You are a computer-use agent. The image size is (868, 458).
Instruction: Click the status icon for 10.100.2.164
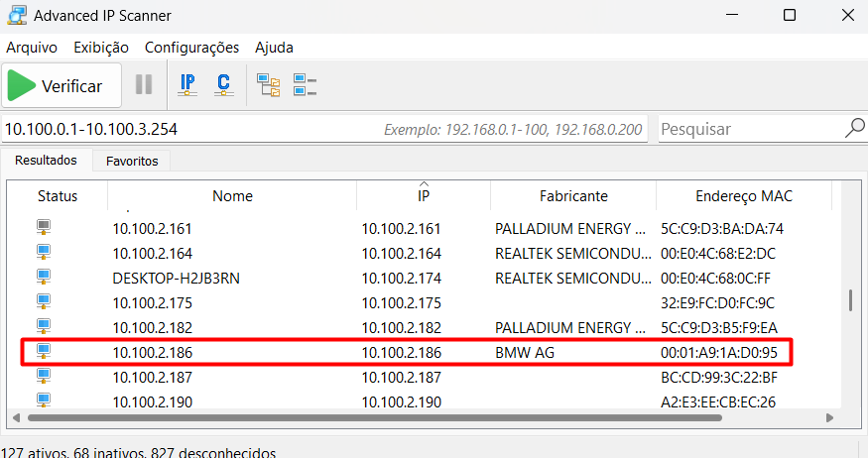pyautogui.click(x=44, y=252)
